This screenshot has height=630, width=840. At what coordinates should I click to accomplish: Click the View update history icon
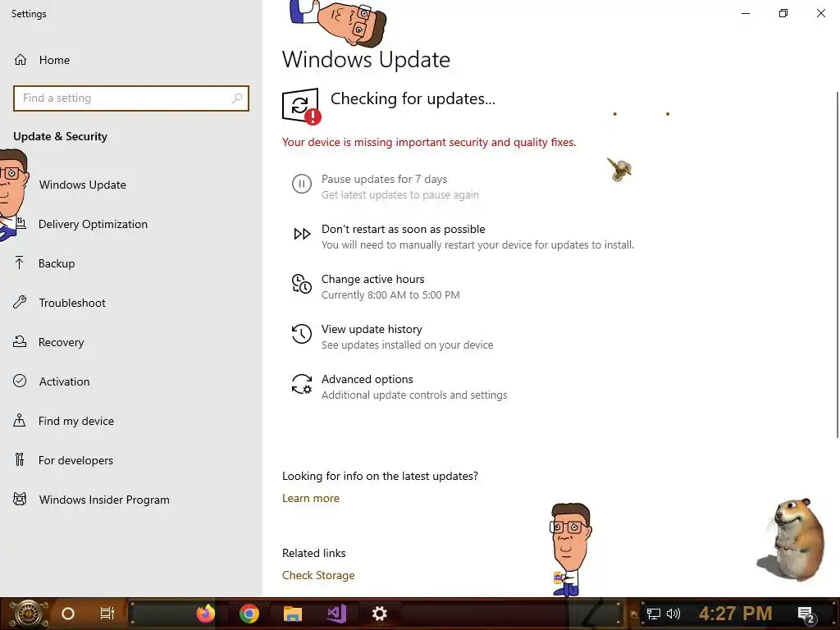click(302, 334)
